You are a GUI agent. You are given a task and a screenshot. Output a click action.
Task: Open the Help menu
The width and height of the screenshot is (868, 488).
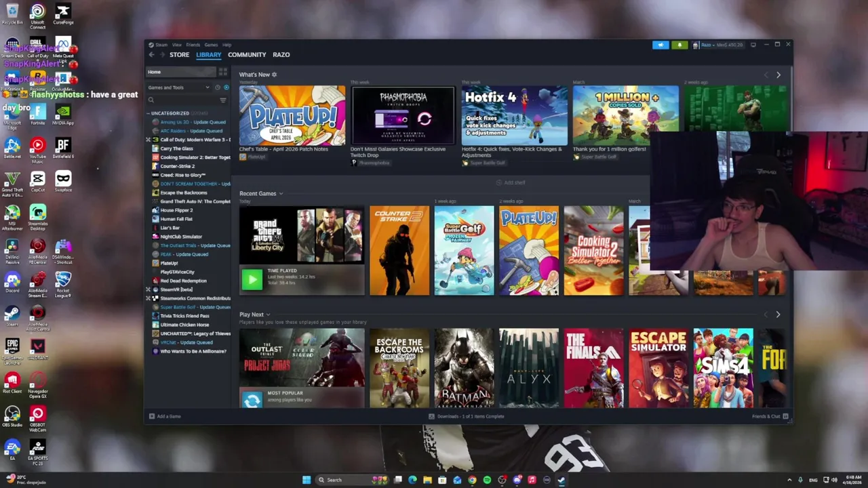(x=227, y=45)
